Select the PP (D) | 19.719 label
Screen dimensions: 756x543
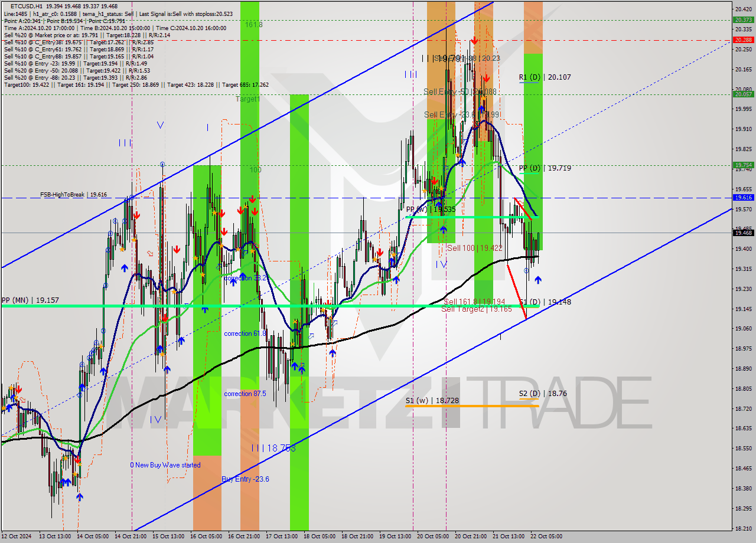point(545,168)
